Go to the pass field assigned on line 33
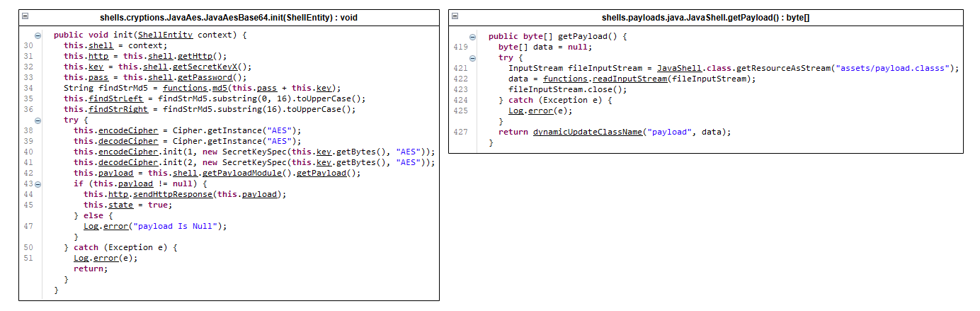This screenshot has width=980, height=311. (x=98, y=77)
